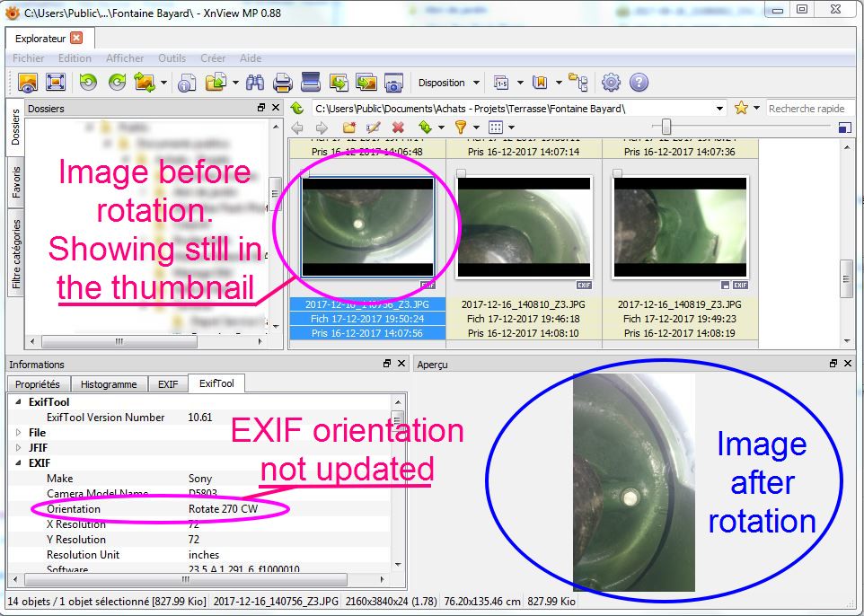Open the path address dropdown arrow

[x=719, y=109]
